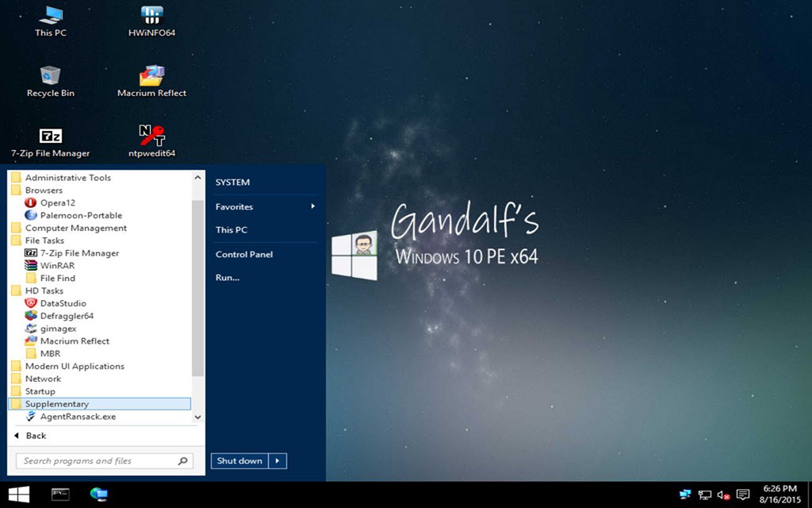Click the Favorites submenu arrow

click(x=312, y=206)
